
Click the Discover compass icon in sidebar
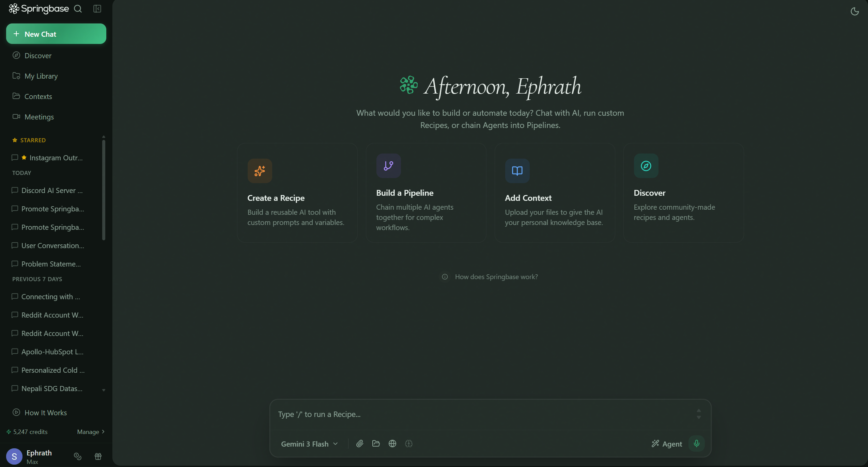[16, 55]
